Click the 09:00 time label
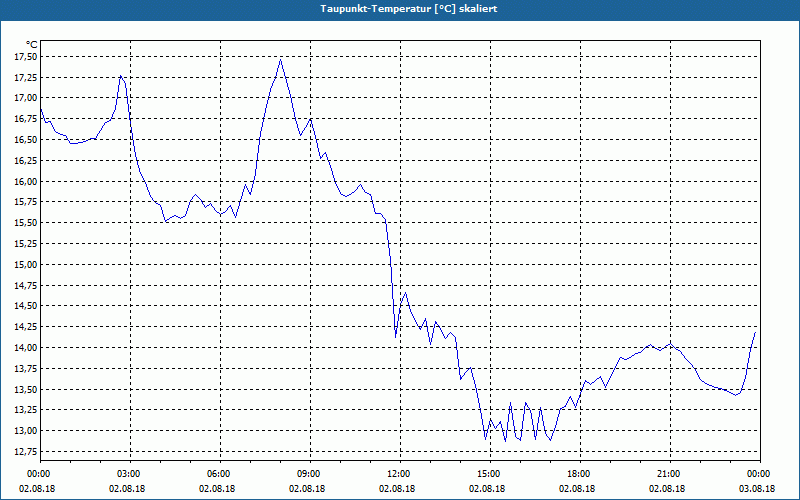The image size is (800, 500). tap(307, 474)
